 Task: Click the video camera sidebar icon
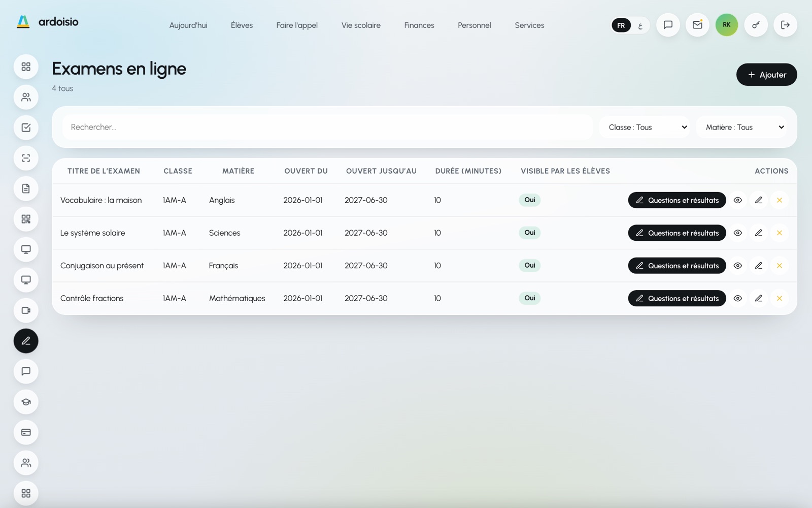pyautogui.click(x=26, y=310)
